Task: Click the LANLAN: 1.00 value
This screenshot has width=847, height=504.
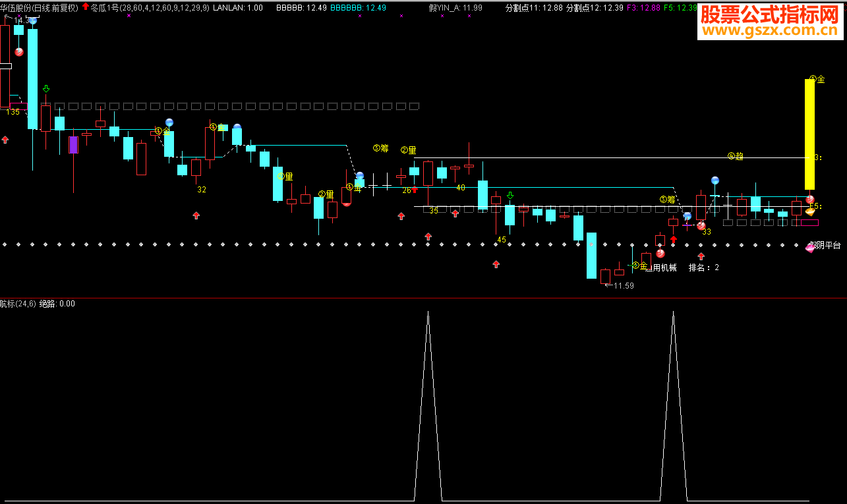Action: pos(239,8)
